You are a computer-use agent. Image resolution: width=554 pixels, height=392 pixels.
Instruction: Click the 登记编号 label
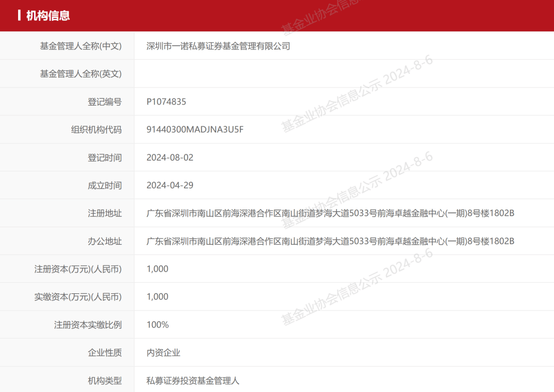point(105,102)
